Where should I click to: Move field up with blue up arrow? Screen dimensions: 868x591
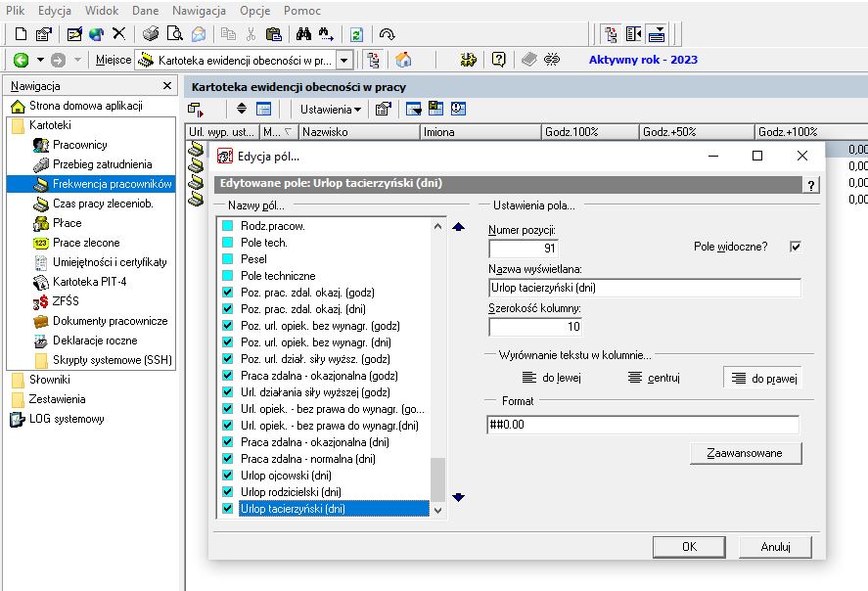(458, 227)
